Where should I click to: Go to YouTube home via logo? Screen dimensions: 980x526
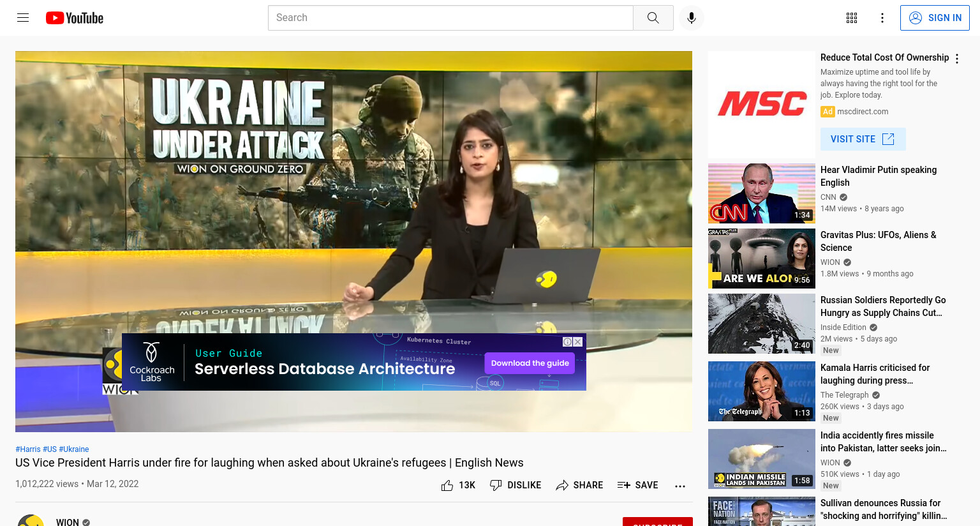point(75,18)
